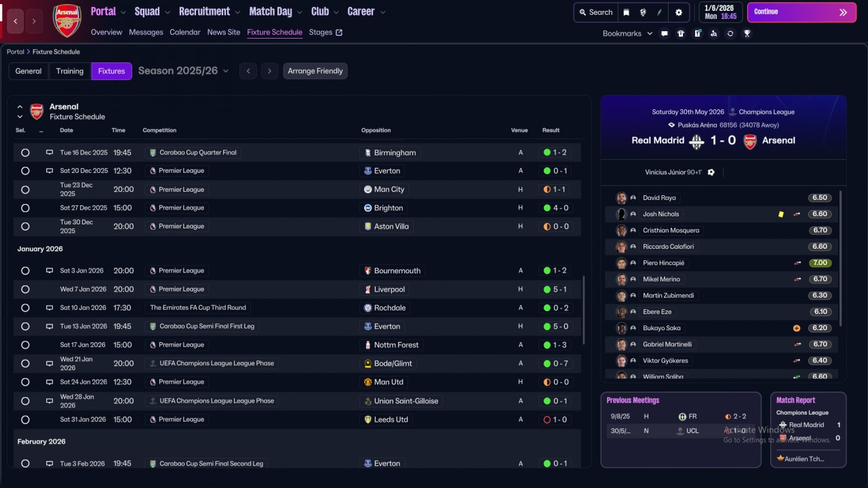The image size is (868, 488).
Task: Open the Season 2025/26 selector
Action: click(x=184, y=71)
